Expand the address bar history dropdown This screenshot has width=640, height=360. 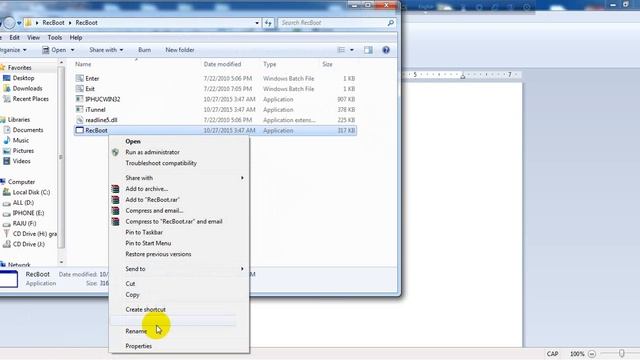[x=257, y=23]
